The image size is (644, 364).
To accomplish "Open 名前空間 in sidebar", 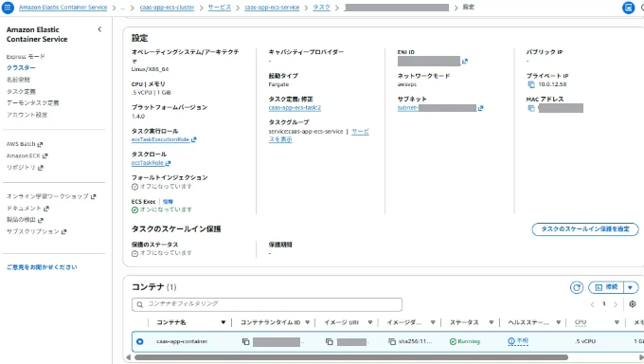I will click(18, 80).
